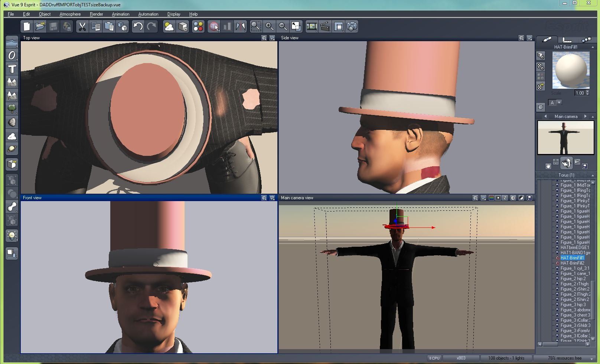Click the zoom in magnifier icon

click(269, 26)
